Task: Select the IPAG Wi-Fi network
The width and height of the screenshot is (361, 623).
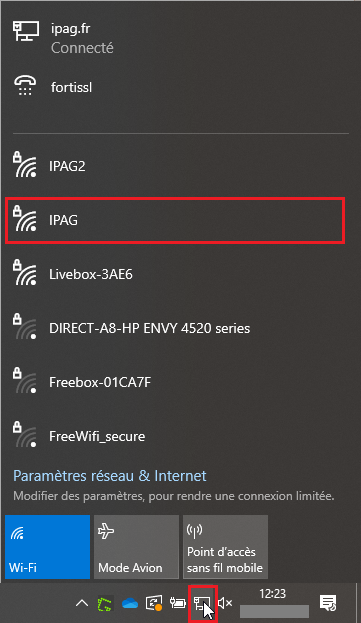Action: [x=175, y=220]
